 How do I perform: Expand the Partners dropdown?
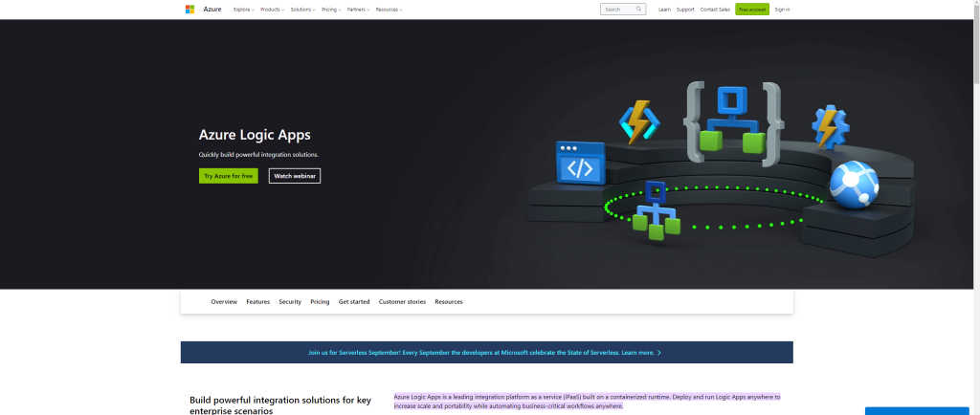click(x=358, y=10)
